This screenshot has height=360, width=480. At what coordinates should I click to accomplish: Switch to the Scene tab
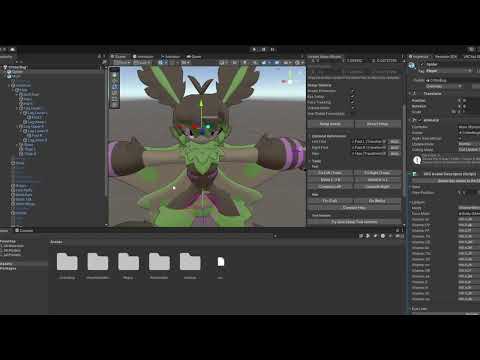tap(119, 57)
